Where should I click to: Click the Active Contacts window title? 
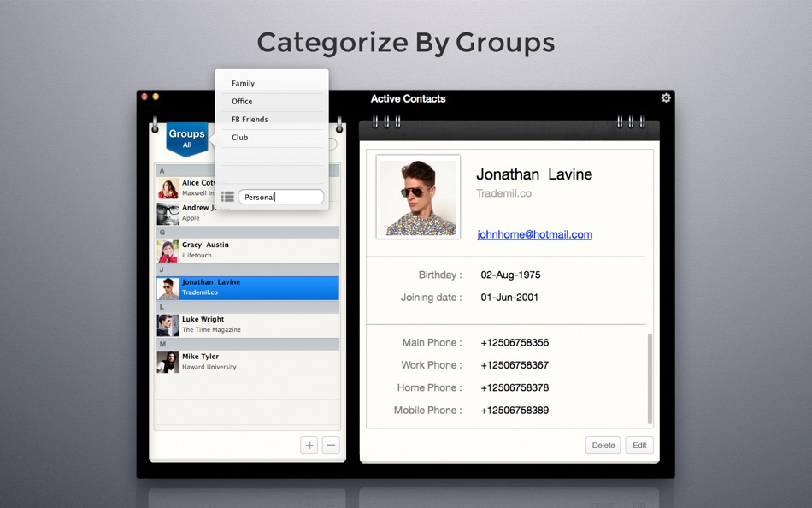coord(408,98)
